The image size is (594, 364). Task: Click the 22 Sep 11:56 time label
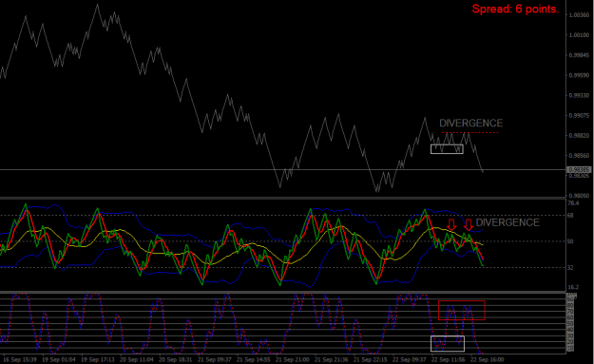click(449, 359)
